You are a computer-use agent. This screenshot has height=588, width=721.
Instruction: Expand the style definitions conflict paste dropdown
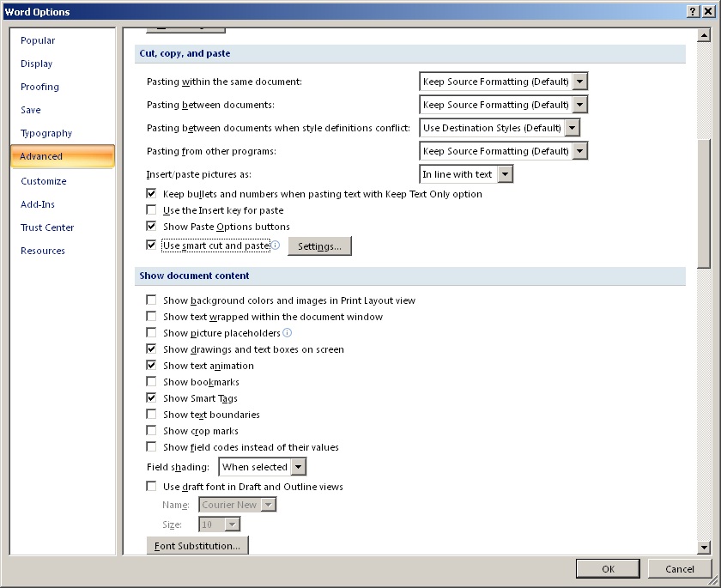[572, 128]
